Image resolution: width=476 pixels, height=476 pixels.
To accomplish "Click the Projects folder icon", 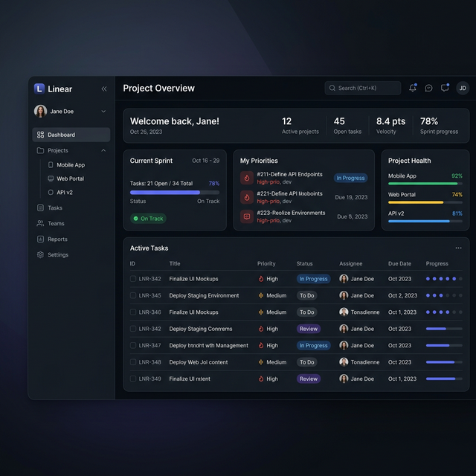I will pyautogui.click(x=40, y=150).
